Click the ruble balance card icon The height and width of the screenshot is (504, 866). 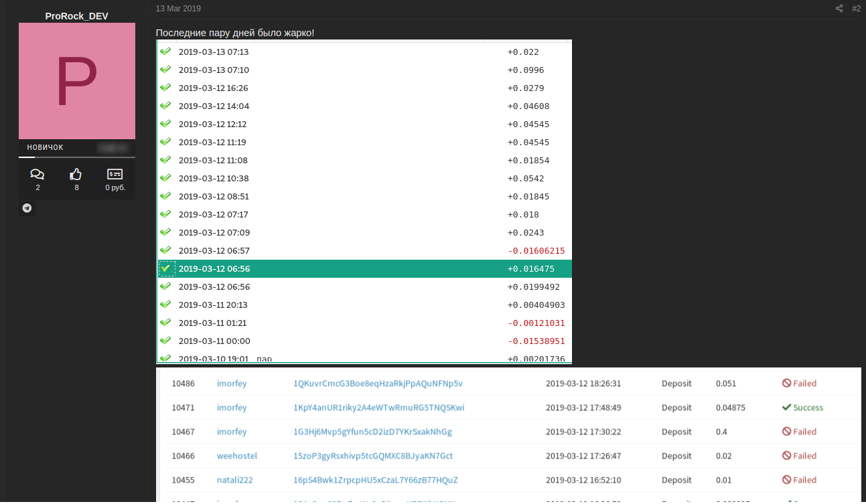(115, 174)
